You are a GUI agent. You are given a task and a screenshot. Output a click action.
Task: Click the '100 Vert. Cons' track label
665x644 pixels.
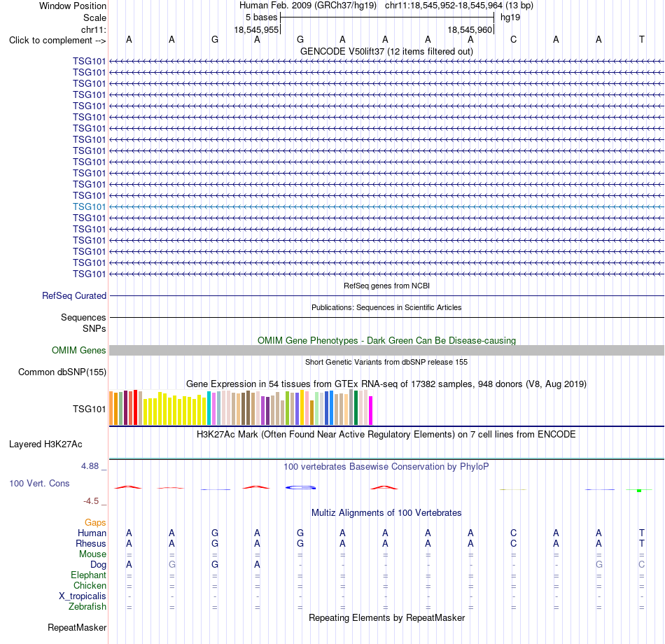point(39,483)
